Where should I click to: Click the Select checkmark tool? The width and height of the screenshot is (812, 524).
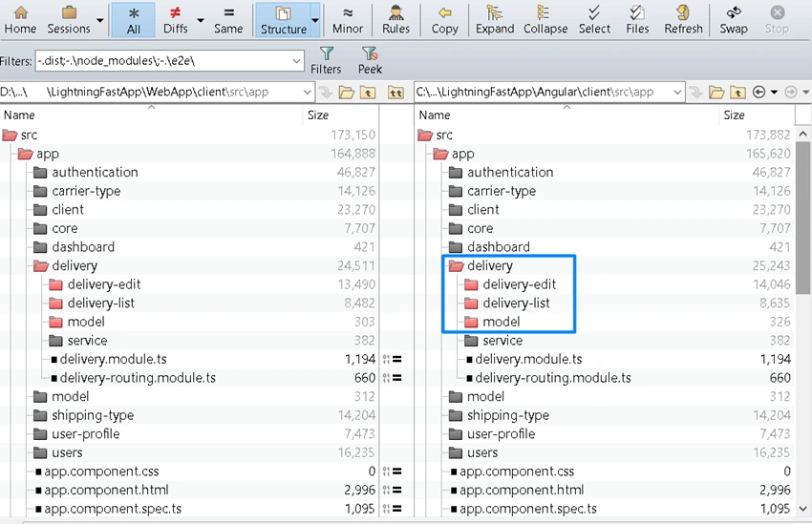(594, 20)
